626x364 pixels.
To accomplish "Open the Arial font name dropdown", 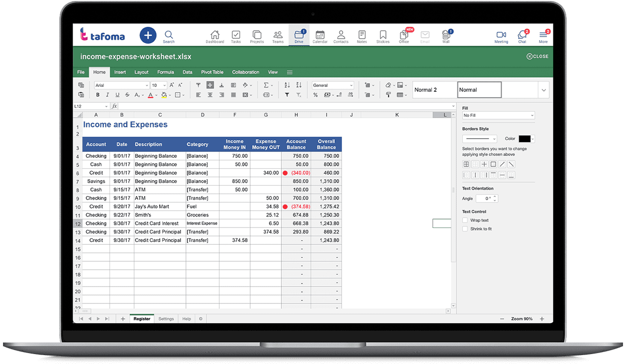I will point(122,85).
